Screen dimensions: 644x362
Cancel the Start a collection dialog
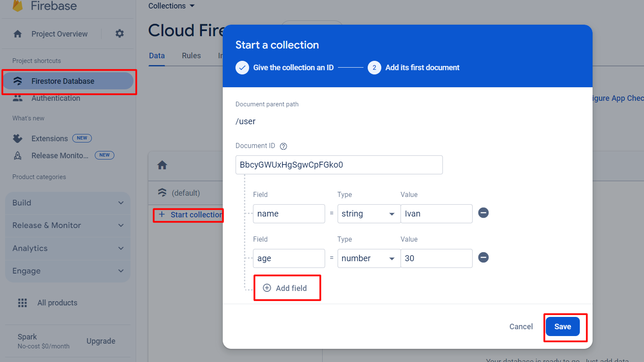pyautogui.click(x=521, y=327)
